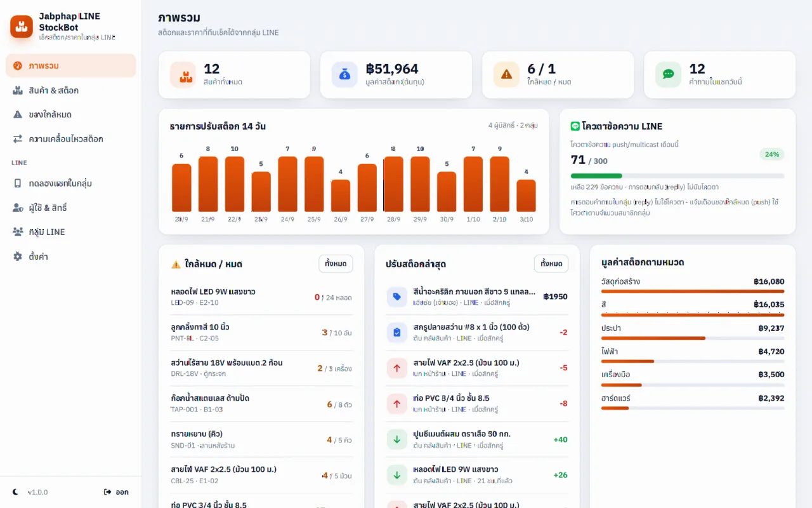
Task: Select the ทรายหยาบ (คิว) low-stock row
Action: pos(261,439)
